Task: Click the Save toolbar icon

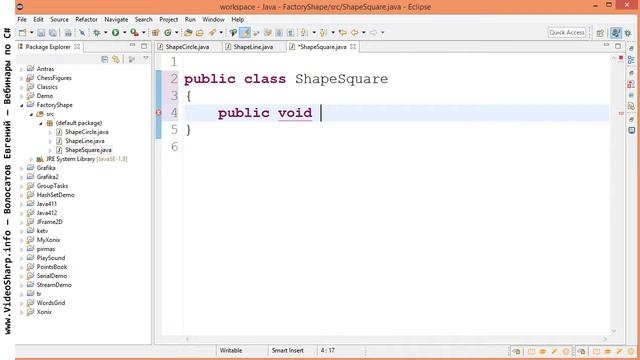Action: coord(41,33)
